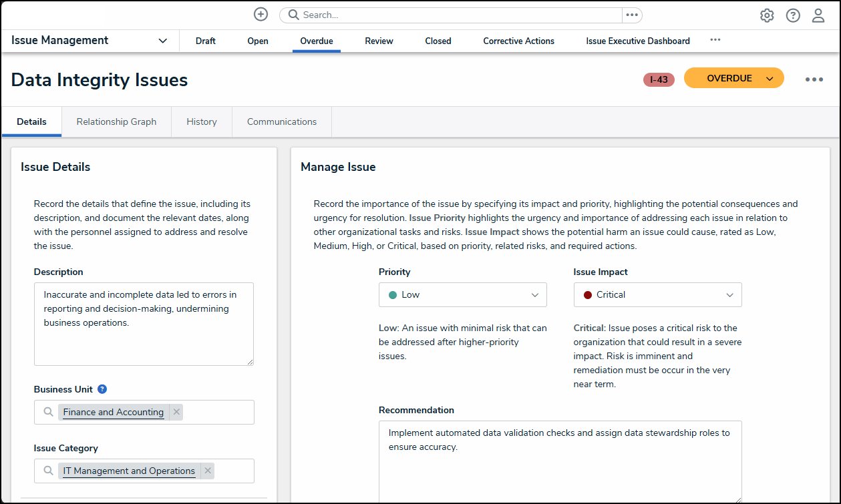Open the settings gear icon
This screenshot has width=841, height=504.
pos(767,15)
